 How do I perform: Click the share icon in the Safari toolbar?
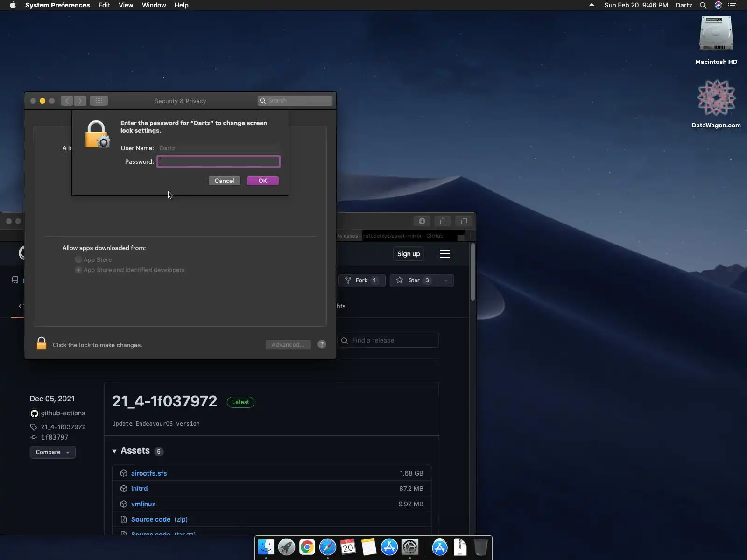coord(443,221)
